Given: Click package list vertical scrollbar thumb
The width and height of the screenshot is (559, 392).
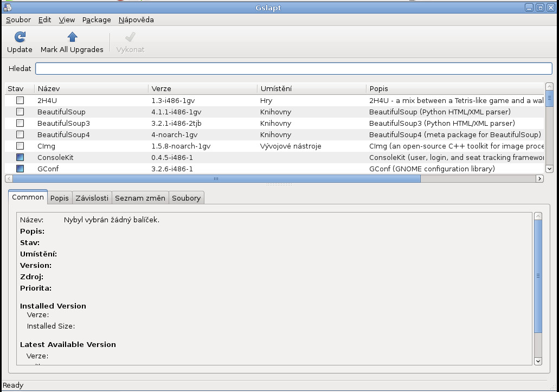Looking at the screenshot, I should [549, 98].
